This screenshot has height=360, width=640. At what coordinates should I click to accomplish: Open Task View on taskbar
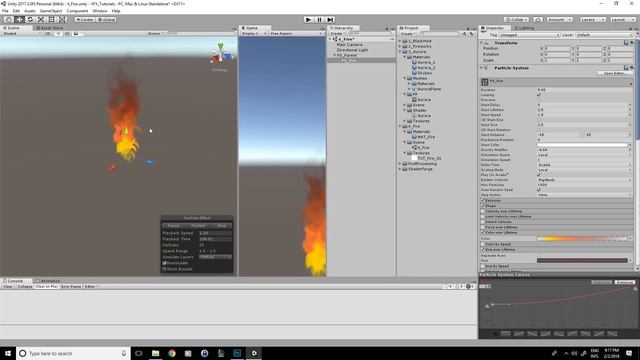[x=139, y=353]
